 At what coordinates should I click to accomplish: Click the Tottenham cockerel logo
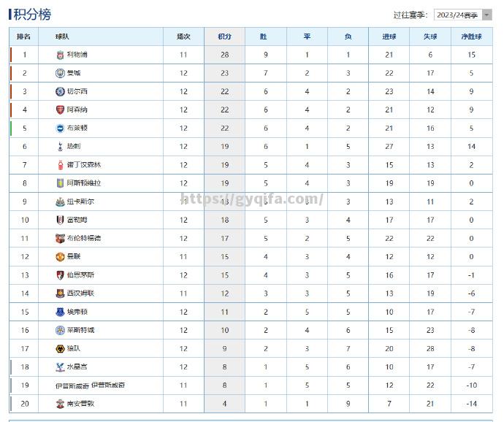coord(60,147)
